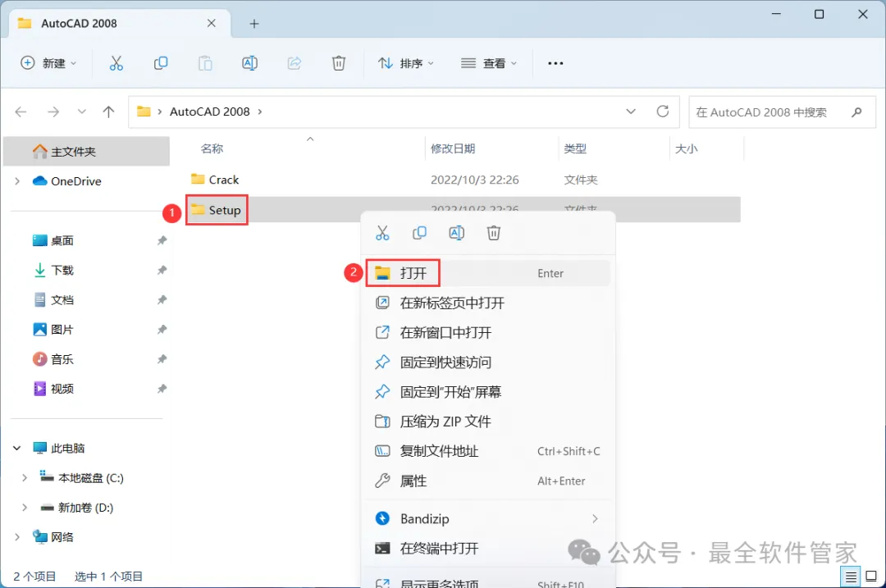This screenshot has width=886, height=588.
Task: Open recent locations dropdown arrow
Action: [x=82, y=112]
